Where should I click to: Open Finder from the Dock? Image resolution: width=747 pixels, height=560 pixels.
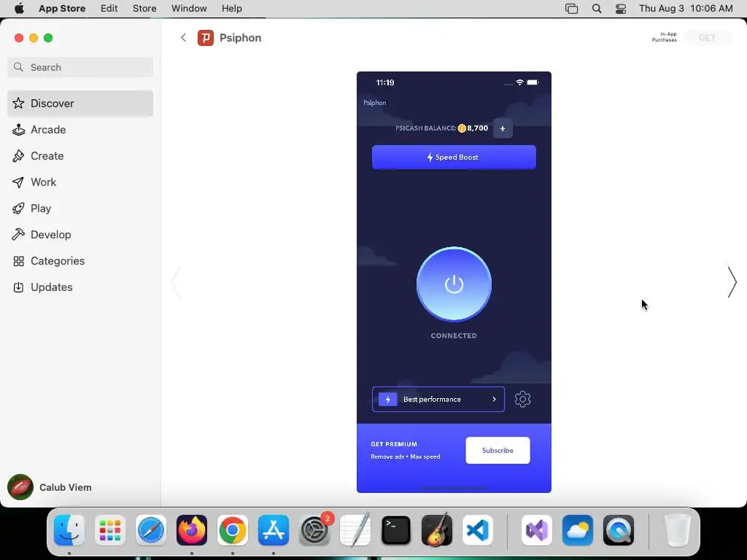(x=69, y=530)
